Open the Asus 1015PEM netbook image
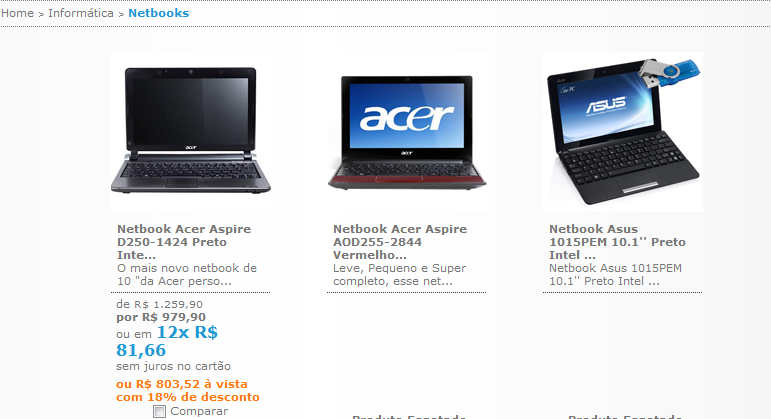 click(623, 132)
